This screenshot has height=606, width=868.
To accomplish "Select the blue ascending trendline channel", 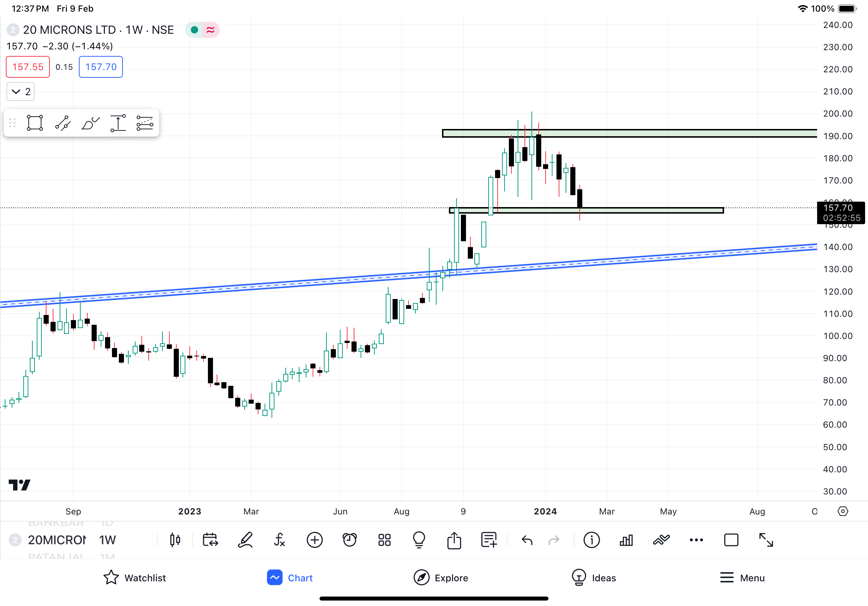I will click(x=409, y=275).
